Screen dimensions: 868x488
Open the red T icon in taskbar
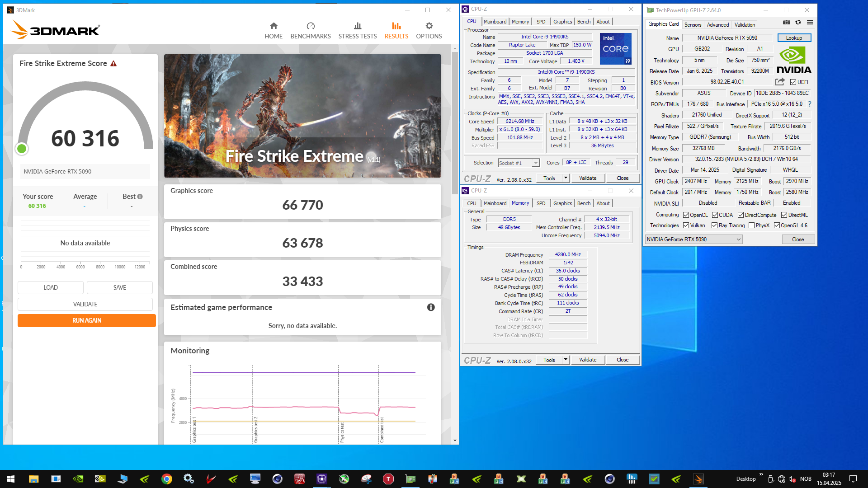coord(388,479)
